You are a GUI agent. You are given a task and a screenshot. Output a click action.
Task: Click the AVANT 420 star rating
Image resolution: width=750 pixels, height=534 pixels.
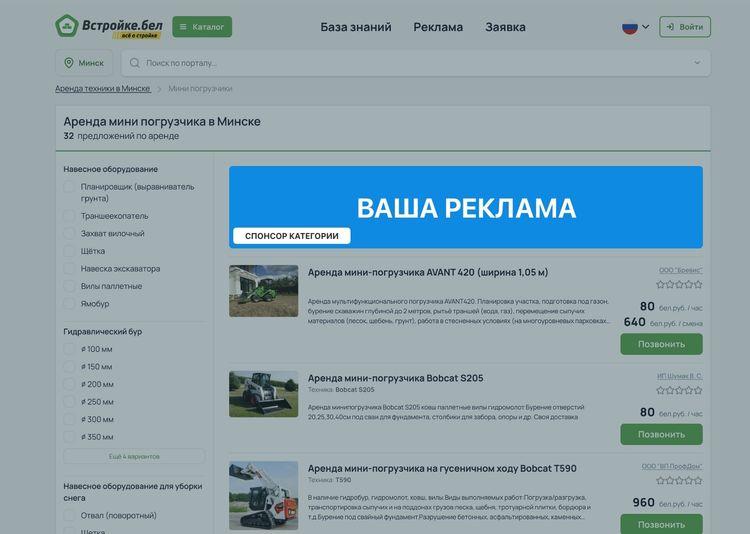pyautogui.click(x=679, y=285)
